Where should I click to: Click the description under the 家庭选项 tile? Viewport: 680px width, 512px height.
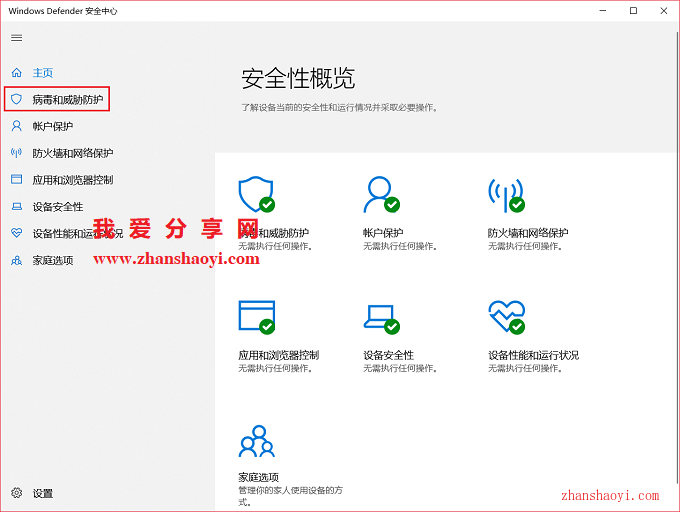291,496
